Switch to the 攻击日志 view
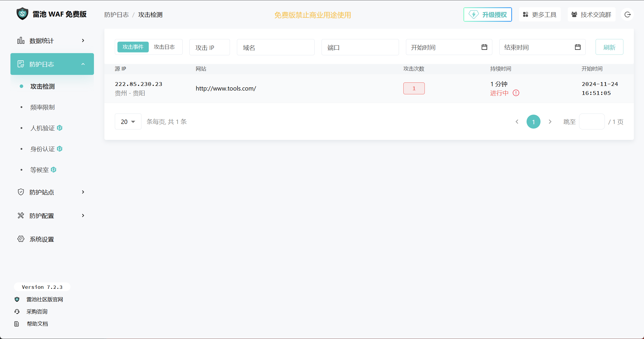This screenshot has height=339, width=644. pyautogui.click(x=164, y=47)
